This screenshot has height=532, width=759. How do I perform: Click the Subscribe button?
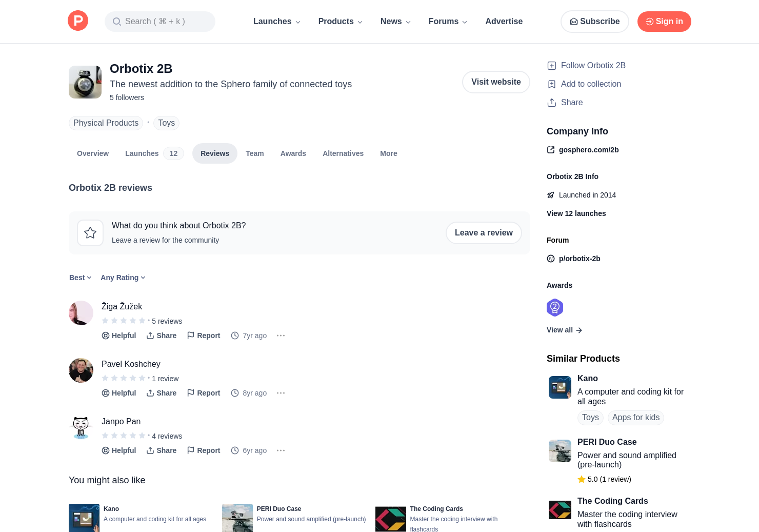595,22
